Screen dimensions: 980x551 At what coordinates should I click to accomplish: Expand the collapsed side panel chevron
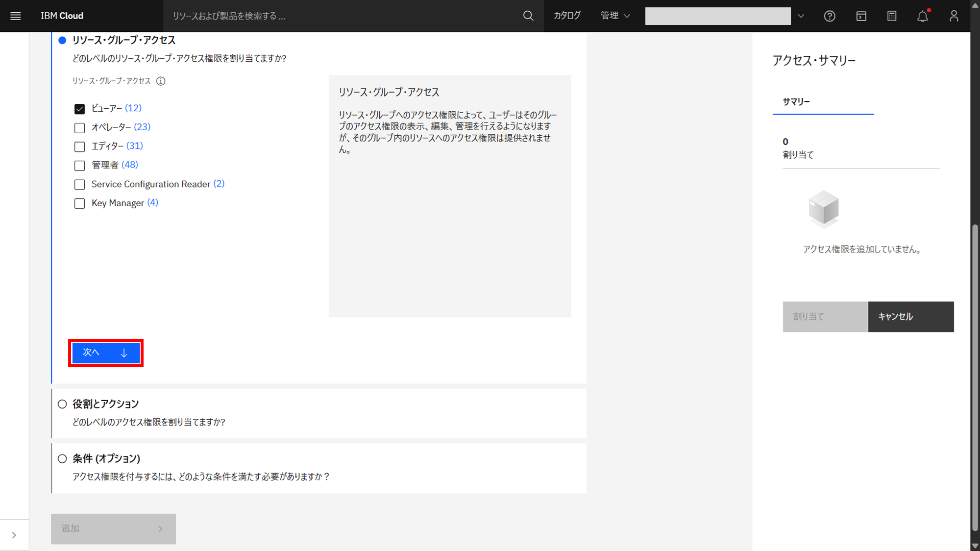pyautogui.click(x=14, y=535)
